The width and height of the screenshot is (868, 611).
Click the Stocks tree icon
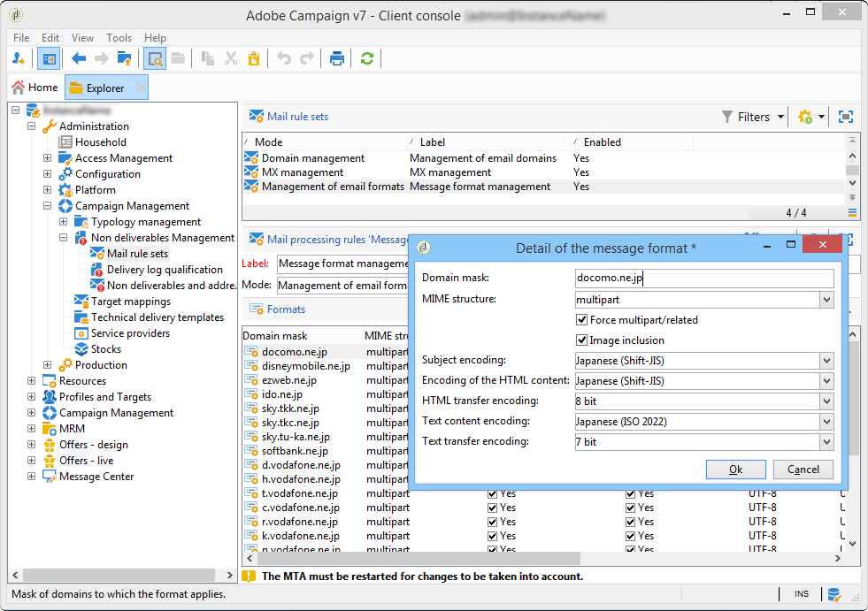81,349
